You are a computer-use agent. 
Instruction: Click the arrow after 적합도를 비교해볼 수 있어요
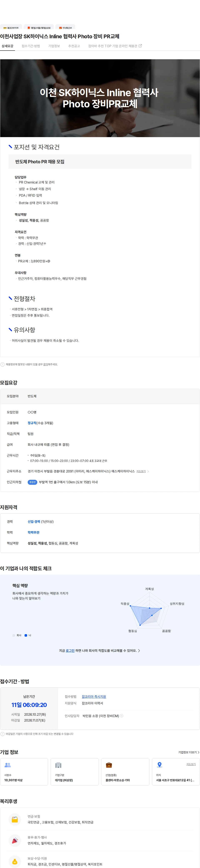click(139, 651)
